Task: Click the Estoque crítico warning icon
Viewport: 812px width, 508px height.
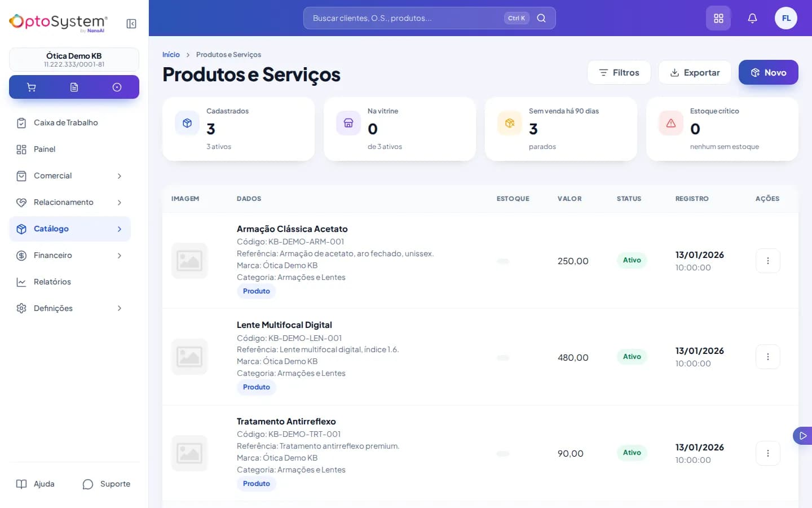Action: (671, 123)
